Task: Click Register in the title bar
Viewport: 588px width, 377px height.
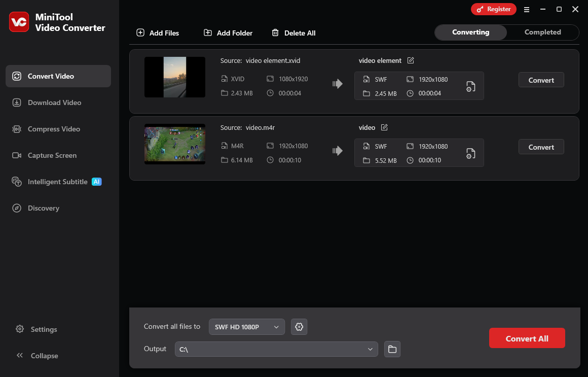Action: pyautogui.click(x=494, y=9)
